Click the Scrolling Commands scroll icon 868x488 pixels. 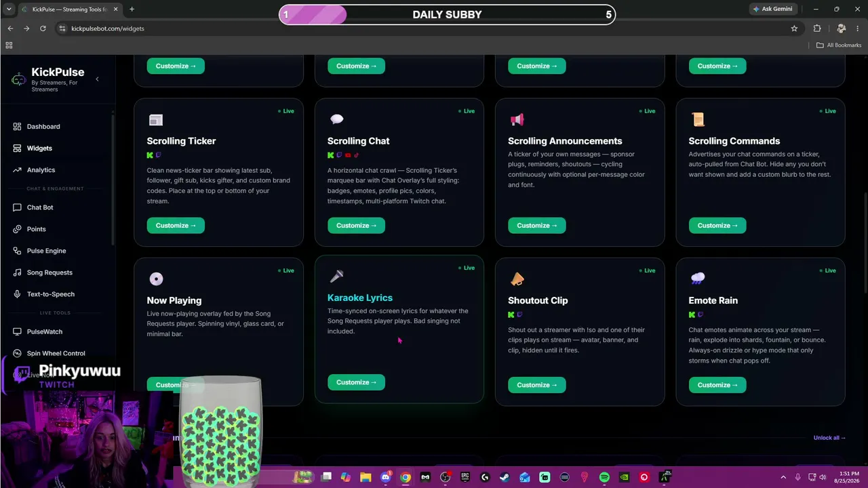pyautogui.click(x=698, y=120)
